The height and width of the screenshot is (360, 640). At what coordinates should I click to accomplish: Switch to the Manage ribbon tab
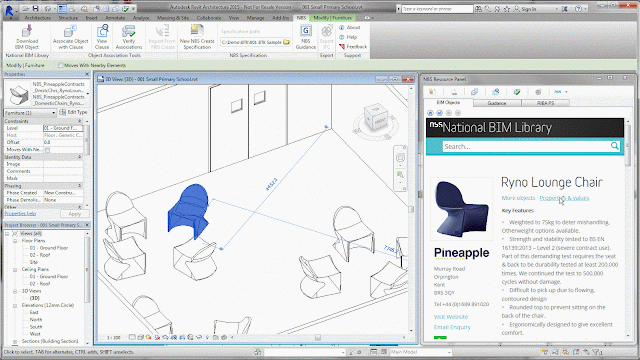point(256,18)
